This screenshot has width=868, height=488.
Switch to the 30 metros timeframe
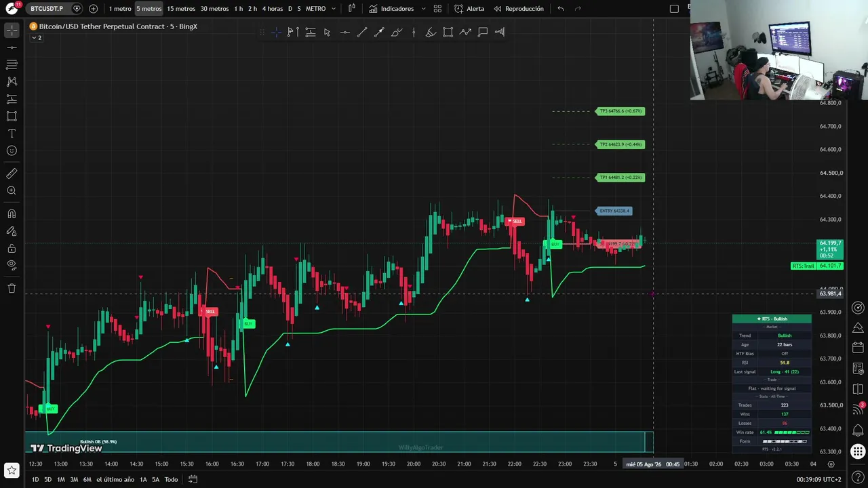(x=214, y=9)
